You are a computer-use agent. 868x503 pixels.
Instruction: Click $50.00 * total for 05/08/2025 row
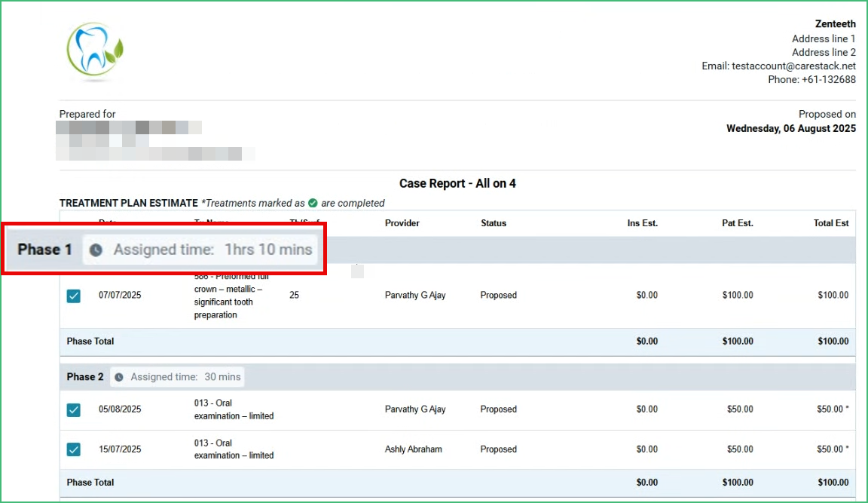click(x=833, y=409)
